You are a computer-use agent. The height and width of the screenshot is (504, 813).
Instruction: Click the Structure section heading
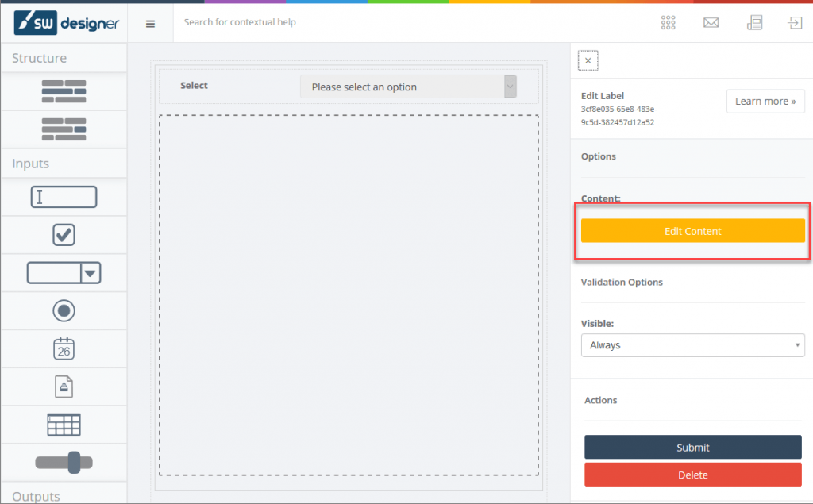pos(40,58)
